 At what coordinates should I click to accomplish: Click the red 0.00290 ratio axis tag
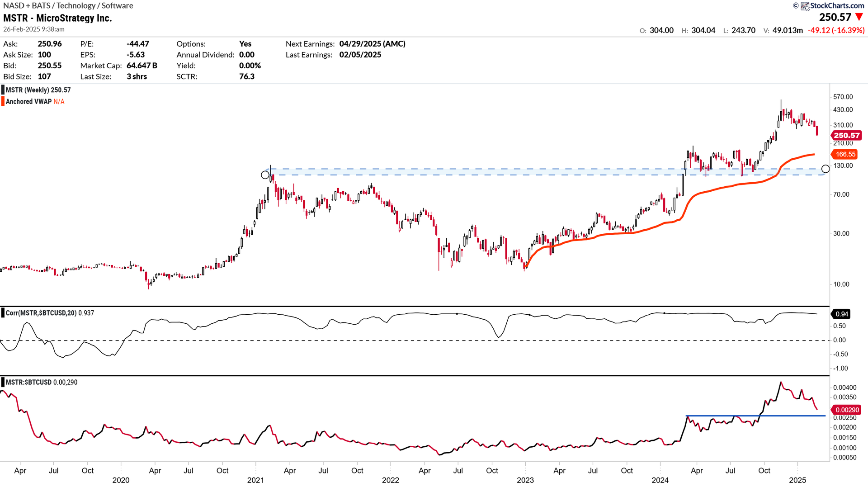click(846, 410)
